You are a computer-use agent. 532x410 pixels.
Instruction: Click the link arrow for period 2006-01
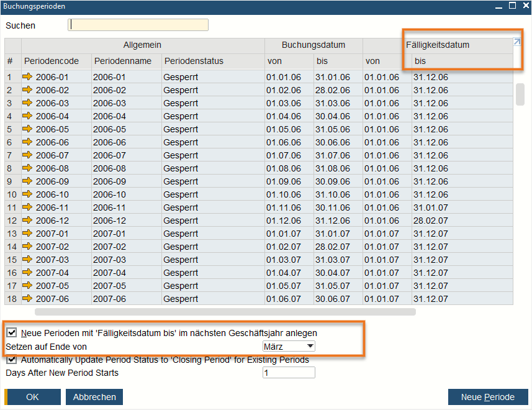pyautogui.click(x=29, y=77)
